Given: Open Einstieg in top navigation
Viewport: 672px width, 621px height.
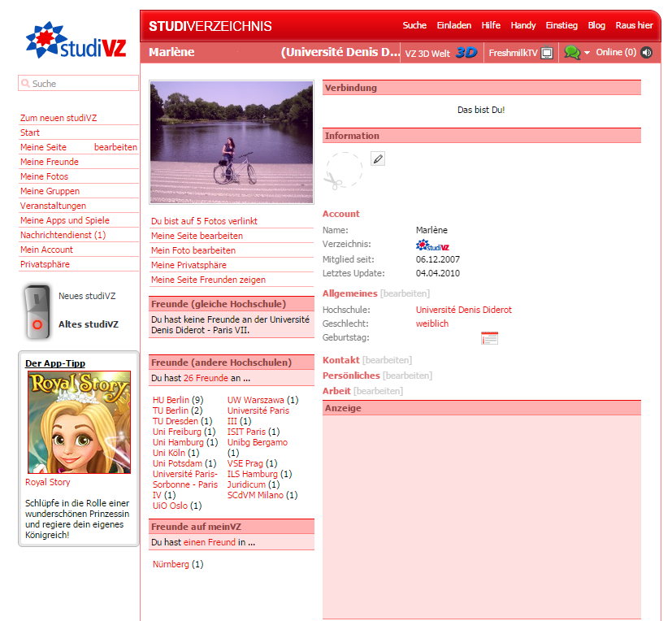Looking at the screenshot, I should click(x=561, y=25).
